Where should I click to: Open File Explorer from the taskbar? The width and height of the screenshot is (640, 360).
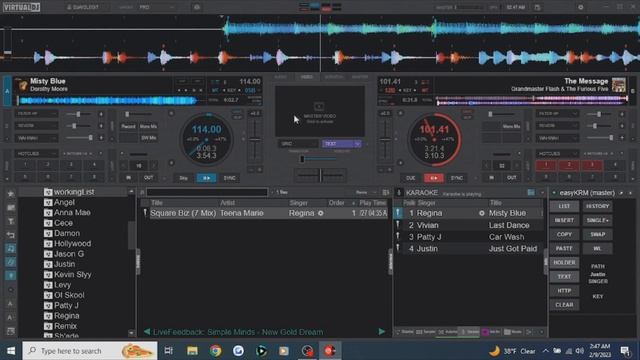pyautogui.click(x=193, y=351)
